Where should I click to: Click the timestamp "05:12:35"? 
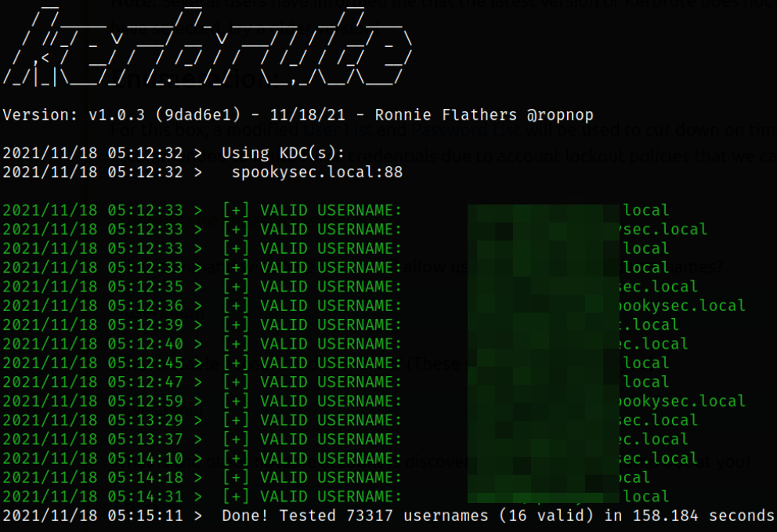[145, 287]
